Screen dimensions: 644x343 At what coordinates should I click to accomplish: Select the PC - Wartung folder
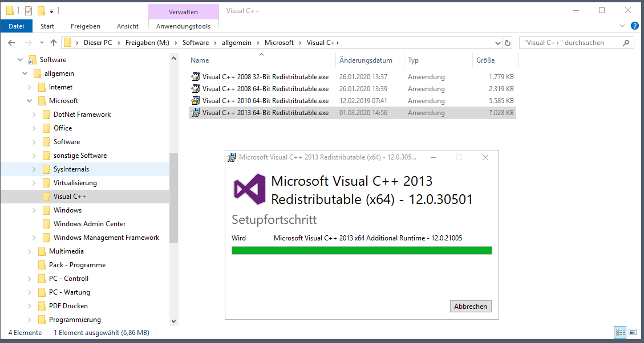click(x=70, y=292)
